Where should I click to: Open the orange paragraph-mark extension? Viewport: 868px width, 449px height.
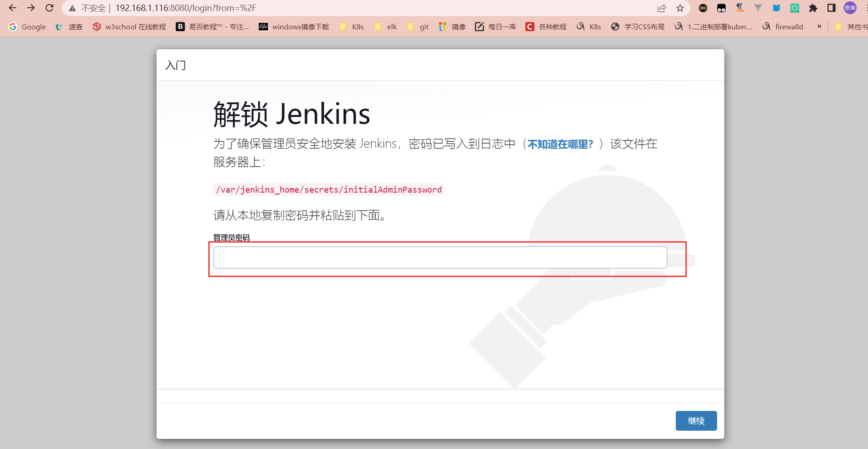740,8
